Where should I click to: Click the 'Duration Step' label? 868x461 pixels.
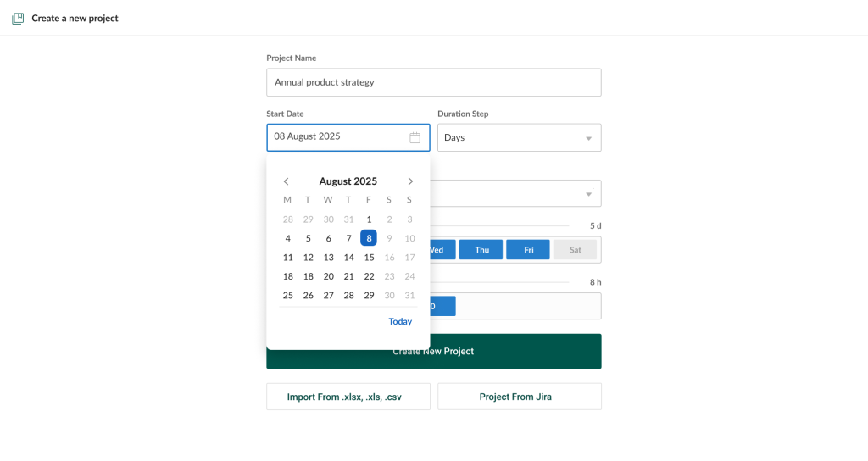pos(463,114)
